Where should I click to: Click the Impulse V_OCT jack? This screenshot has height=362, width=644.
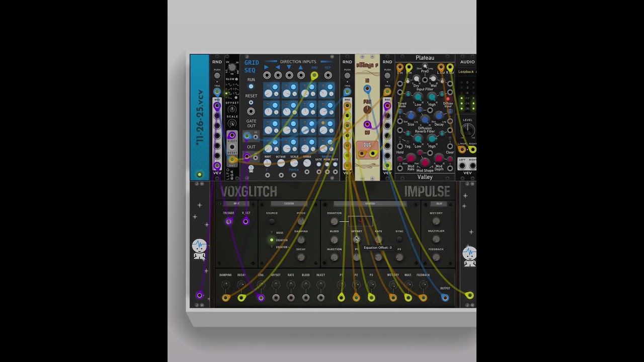coord(246,221)
